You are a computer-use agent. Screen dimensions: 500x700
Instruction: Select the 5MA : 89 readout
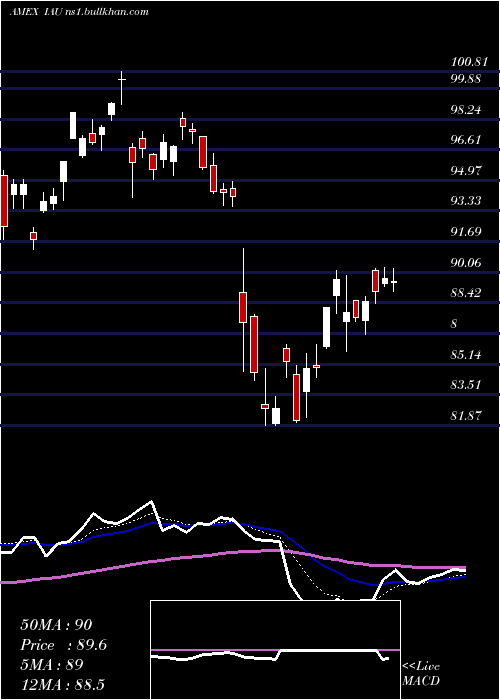click(x=52, y=664)
